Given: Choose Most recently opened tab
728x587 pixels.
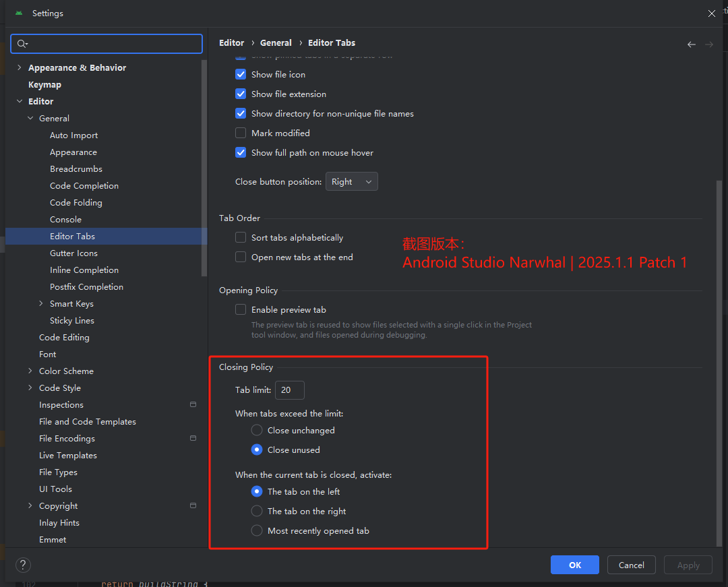Looking at the screenshot, I should 257,530.
